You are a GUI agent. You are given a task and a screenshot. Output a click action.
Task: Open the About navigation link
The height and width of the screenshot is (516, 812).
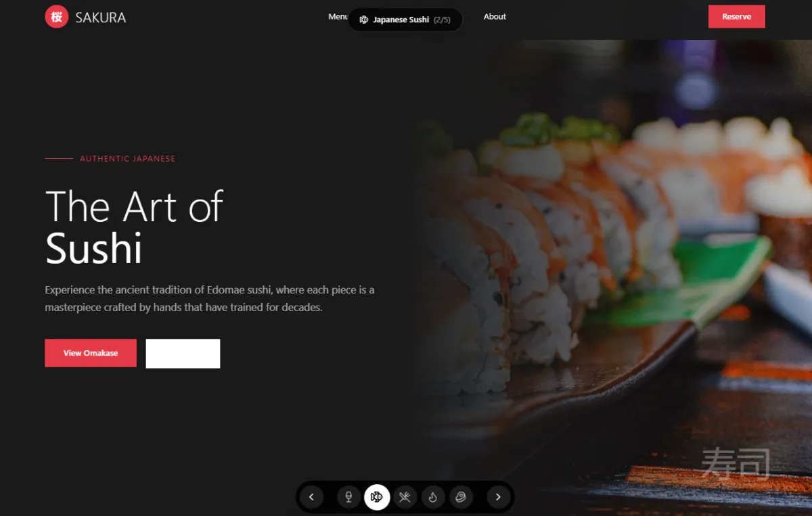[x=495, y=16]
